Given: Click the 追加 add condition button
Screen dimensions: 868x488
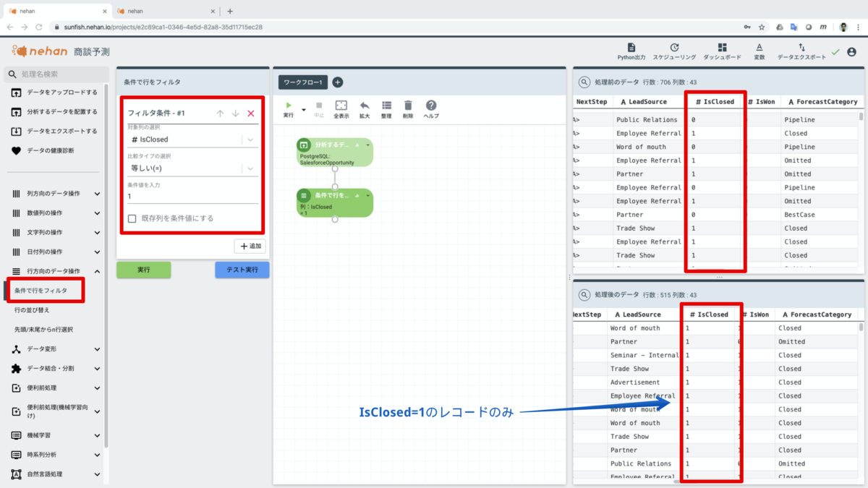Looking at the screenshot, I should (250, 247).
